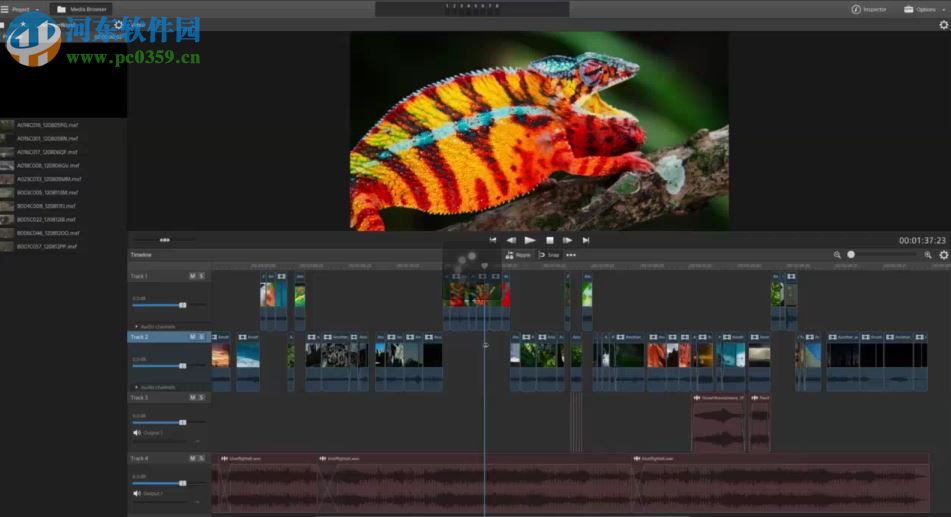Image resolution: width=951 pixels, height=517 pixels.
Task: Open the hamburger Project menu icon
Action: coord(5,9)
